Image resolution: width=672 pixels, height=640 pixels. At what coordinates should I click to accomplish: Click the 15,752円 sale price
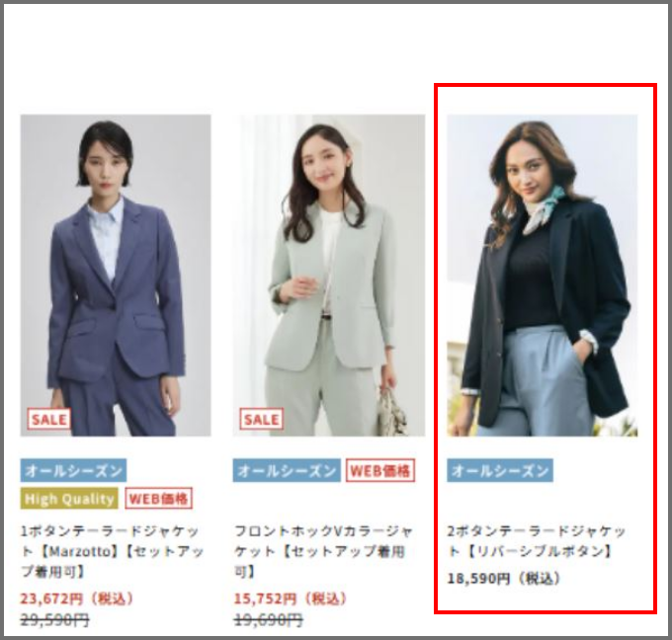click(290, 598)
